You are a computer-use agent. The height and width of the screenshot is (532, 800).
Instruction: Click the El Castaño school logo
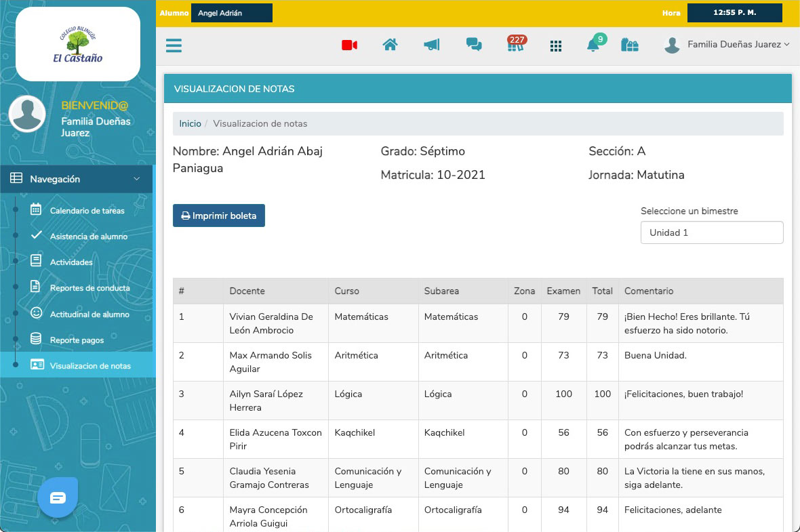(x=78, y=44)
